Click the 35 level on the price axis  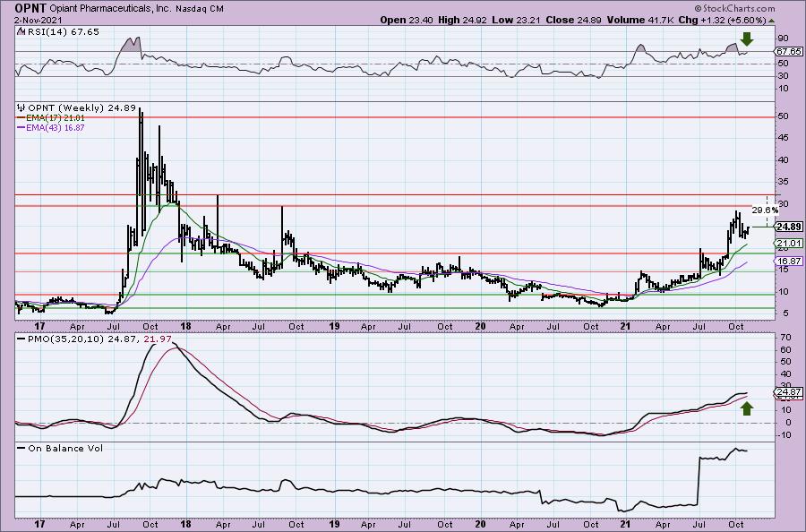coord(783,182)
